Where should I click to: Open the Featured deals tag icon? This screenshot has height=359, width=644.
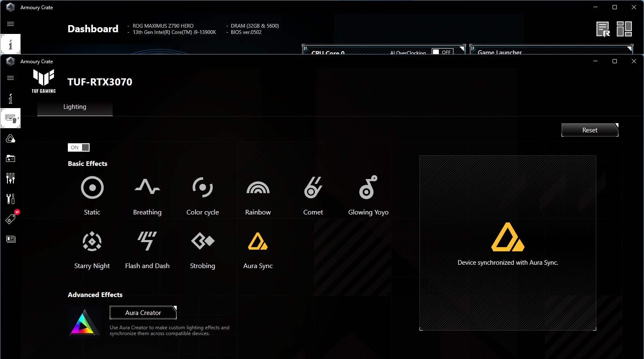click(x=10, y=219)
